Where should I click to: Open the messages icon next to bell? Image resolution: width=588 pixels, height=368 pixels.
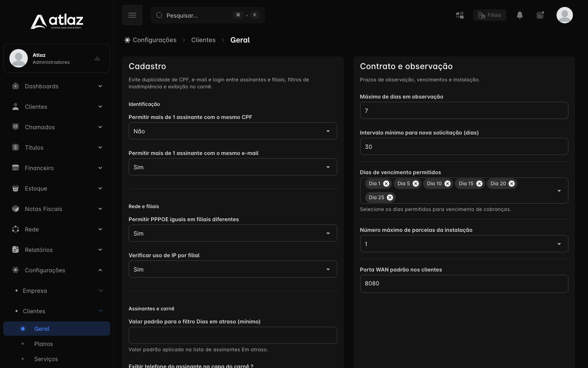(540, 15)
